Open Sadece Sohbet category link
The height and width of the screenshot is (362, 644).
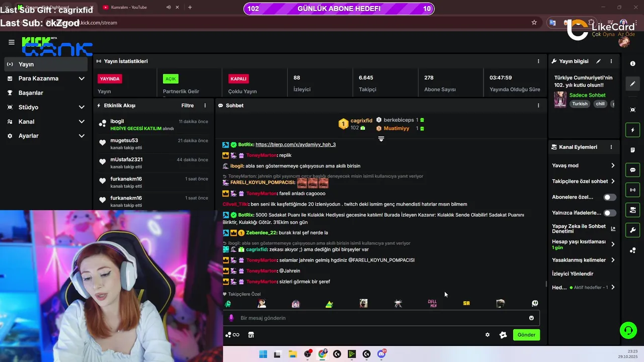pyautogui.click(x=587, y=95)
